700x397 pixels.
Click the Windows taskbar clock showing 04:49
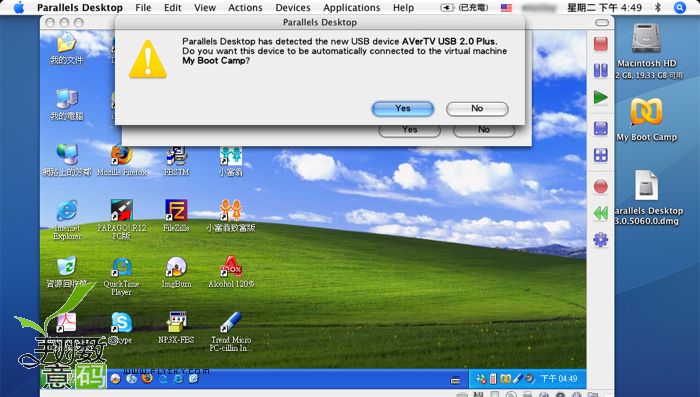click(x=559, y=379)
